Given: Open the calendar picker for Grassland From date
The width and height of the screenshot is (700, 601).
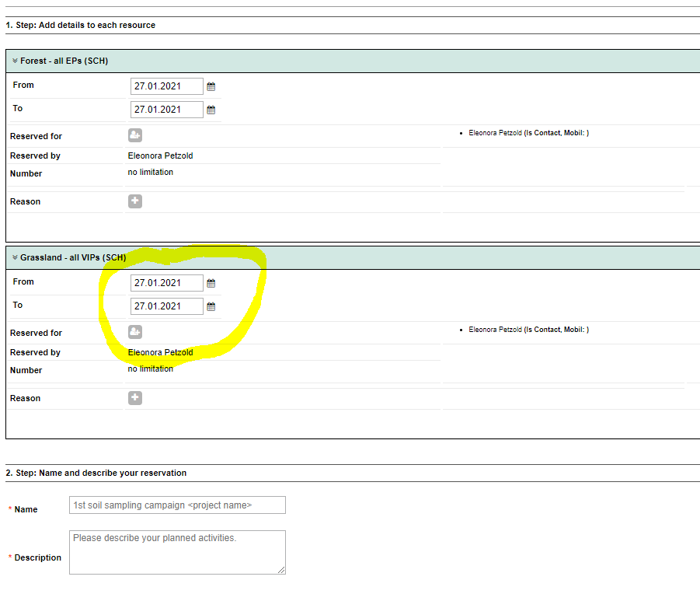Looking at the screenshot, I should [211, 283].
